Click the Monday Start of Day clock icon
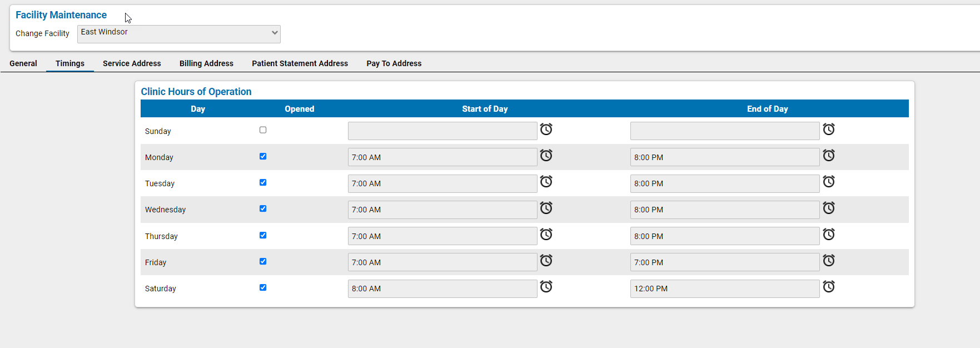 point(546,156)
